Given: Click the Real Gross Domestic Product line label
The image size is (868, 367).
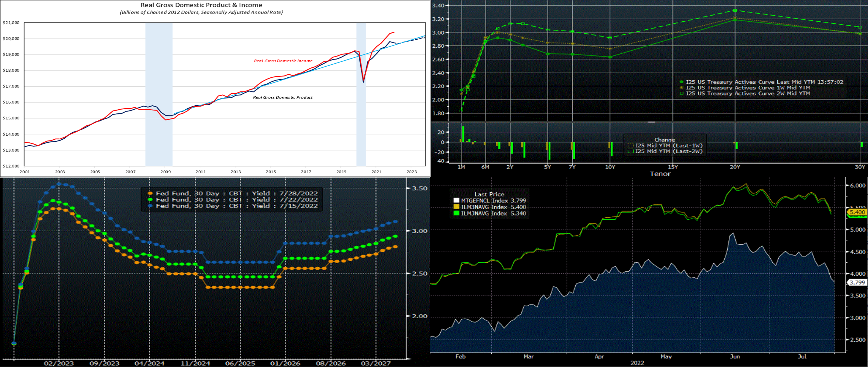Looking at the screenshot, I should (283, 97).
